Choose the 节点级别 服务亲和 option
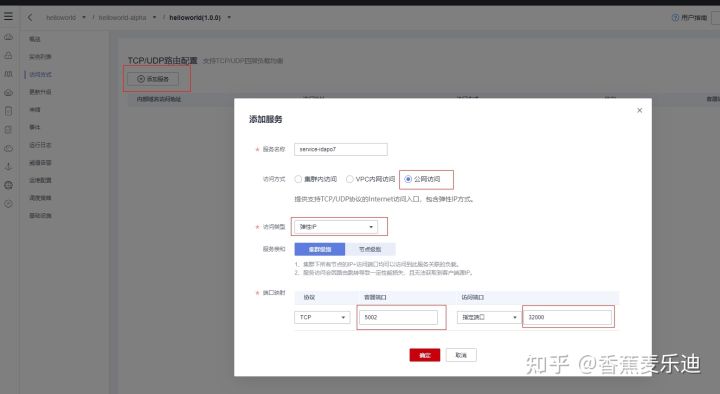Image resolution: width=720 pixels, height=394 pixels. tap(370, 249)
